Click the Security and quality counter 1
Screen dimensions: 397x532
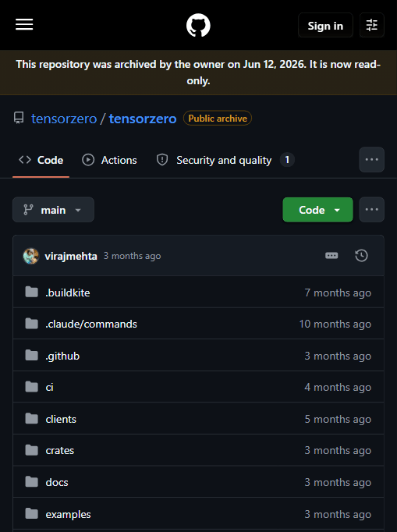click(287, 160)
